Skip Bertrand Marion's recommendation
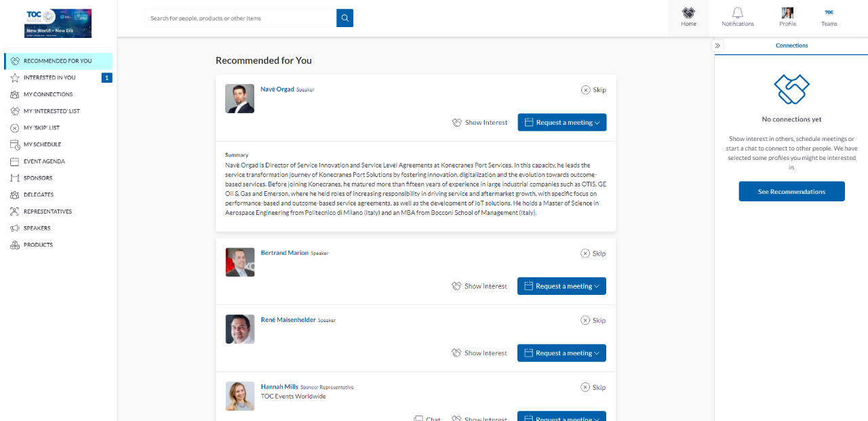 pyautogui.click(x=593, y=254)
